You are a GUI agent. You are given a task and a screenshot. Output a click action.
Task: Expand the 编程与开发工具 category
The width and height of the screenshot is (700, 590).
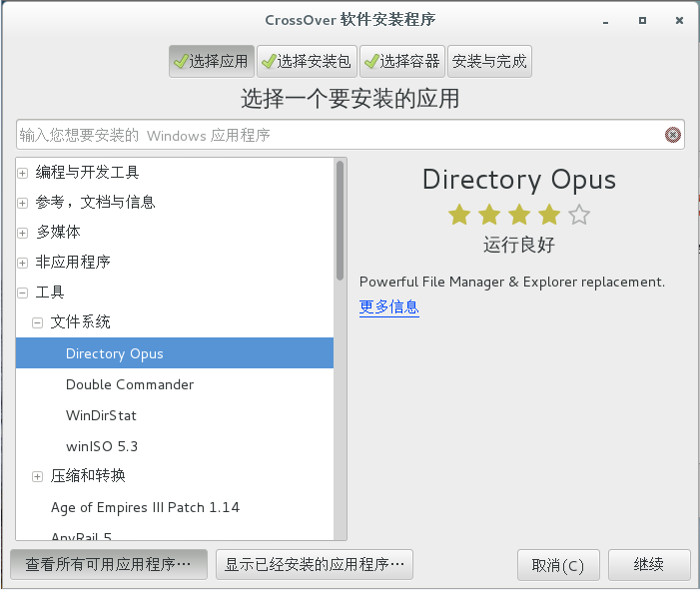pyautogui.click(x=23, y=173)
